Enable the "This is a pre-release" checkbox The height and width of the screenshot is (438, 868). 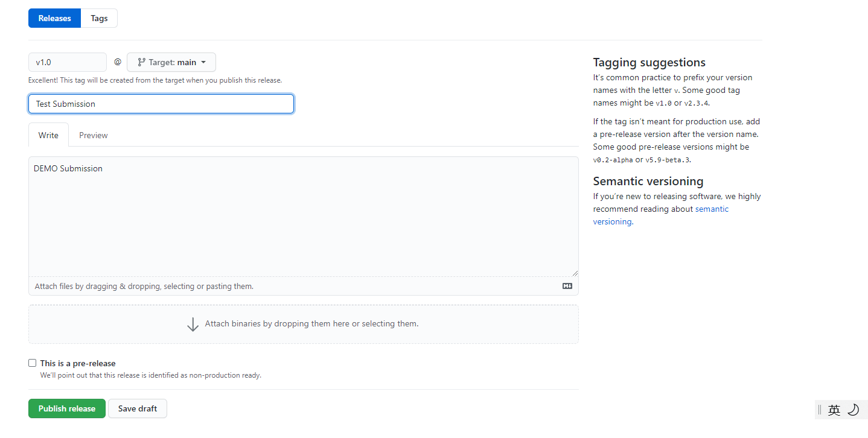point(33,363)
